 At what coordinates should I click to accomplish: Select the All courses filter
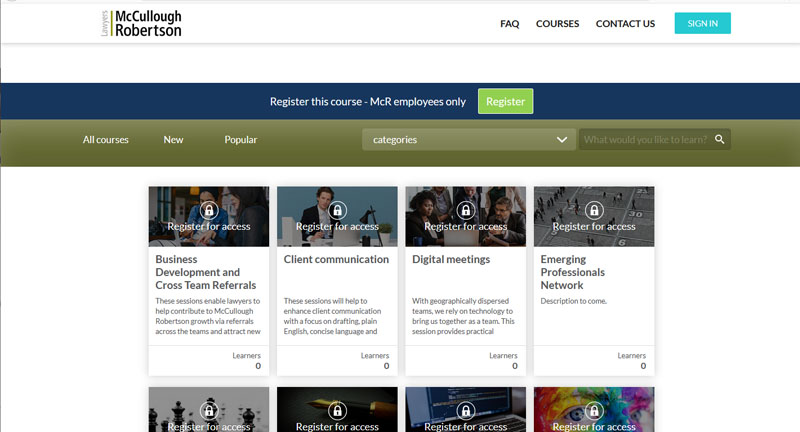pos(106,140)
